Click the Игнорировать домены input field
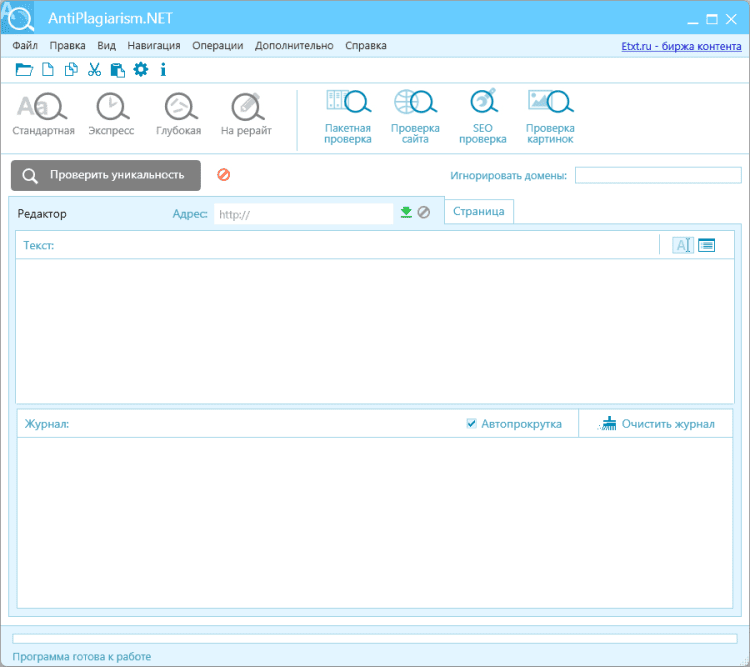 coord(657,175)
